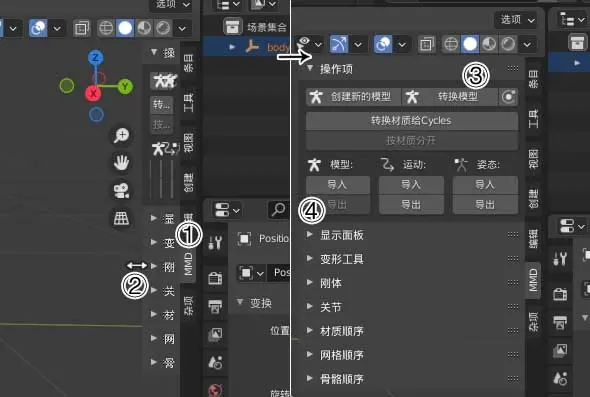
Task: Expand the 网格顺序 panel
Action: coord(310,354)
